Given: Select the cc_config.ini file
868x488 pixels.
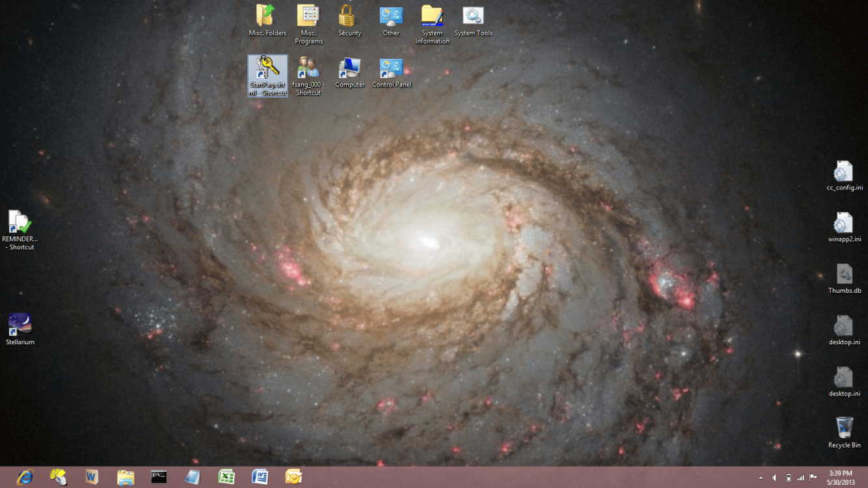Looking at the screenshot, I should coord(844,171).
